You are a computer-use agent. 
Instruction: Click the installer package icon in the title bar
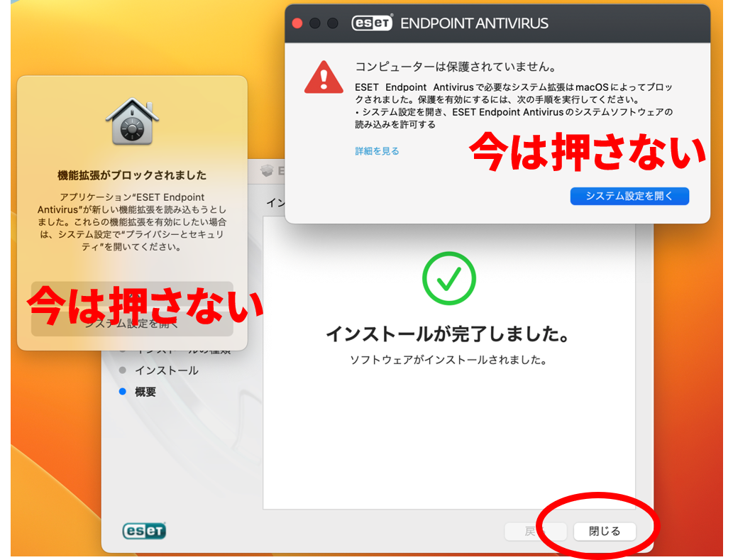pyautogui.click(x=268, y=170)
